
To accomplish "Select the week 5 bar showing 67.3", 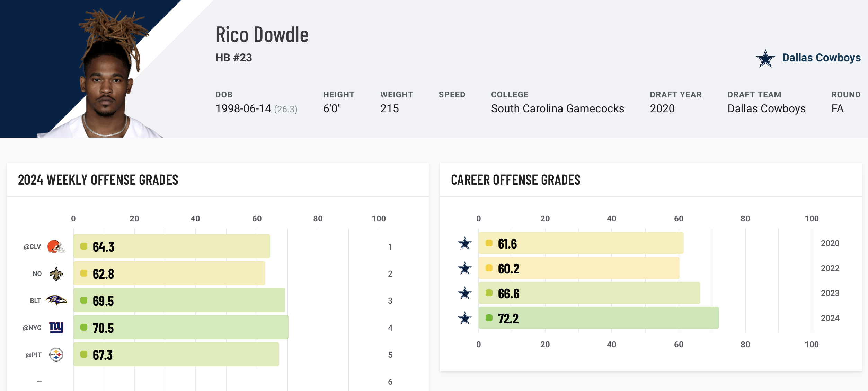I will pos(176,355).
